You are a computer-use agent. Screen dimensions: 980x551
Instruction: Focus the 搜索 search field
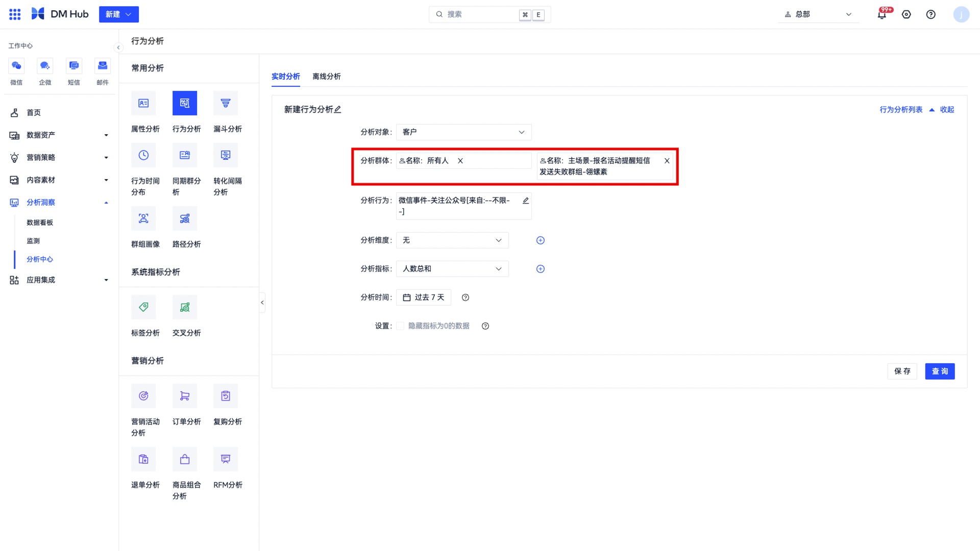point(490,14)
